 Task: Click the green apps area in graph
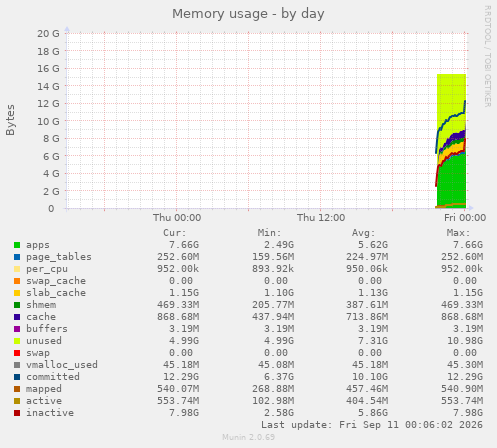pyautogui.click(x=452, y=183)
